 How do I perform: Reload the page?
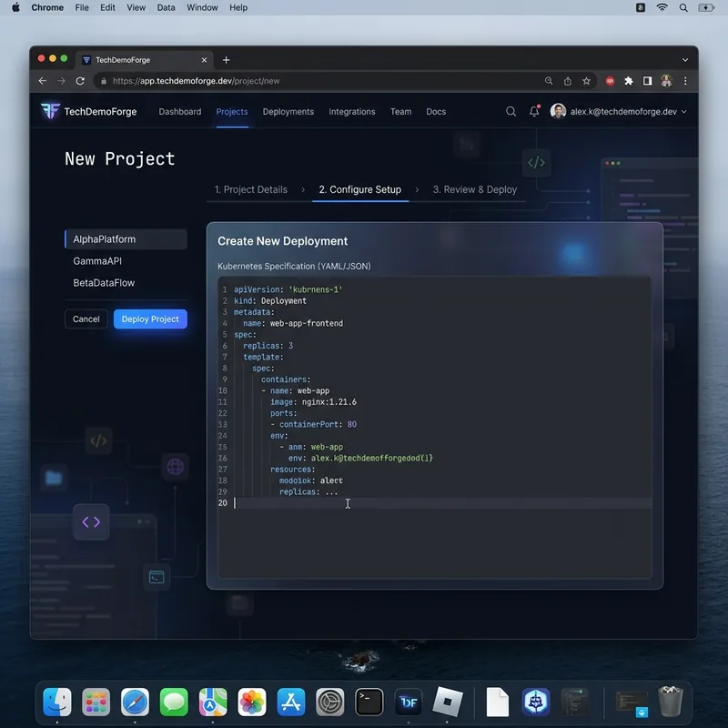80,81
